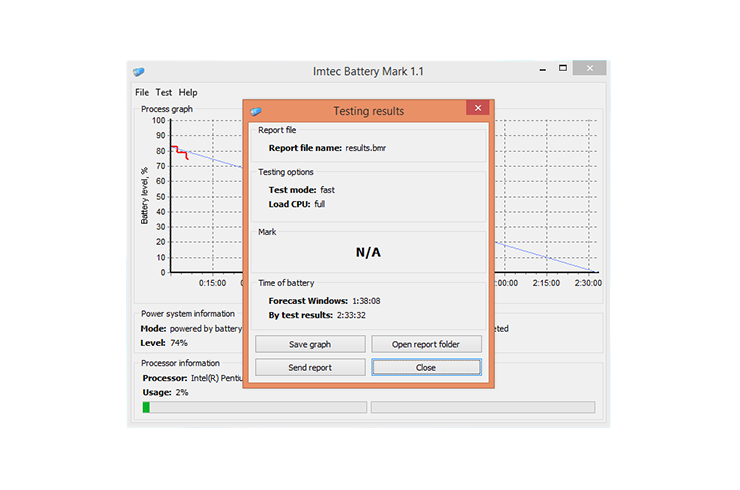Dismiss Testing results with red X
740x490 pixels.
tap(478, 108)
